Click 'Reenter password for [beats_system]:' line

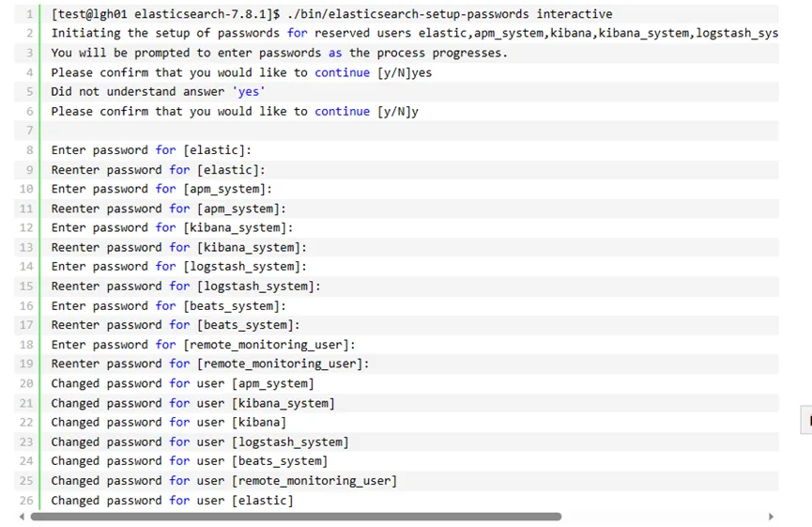pyautogui.click(x=176, y=325)
